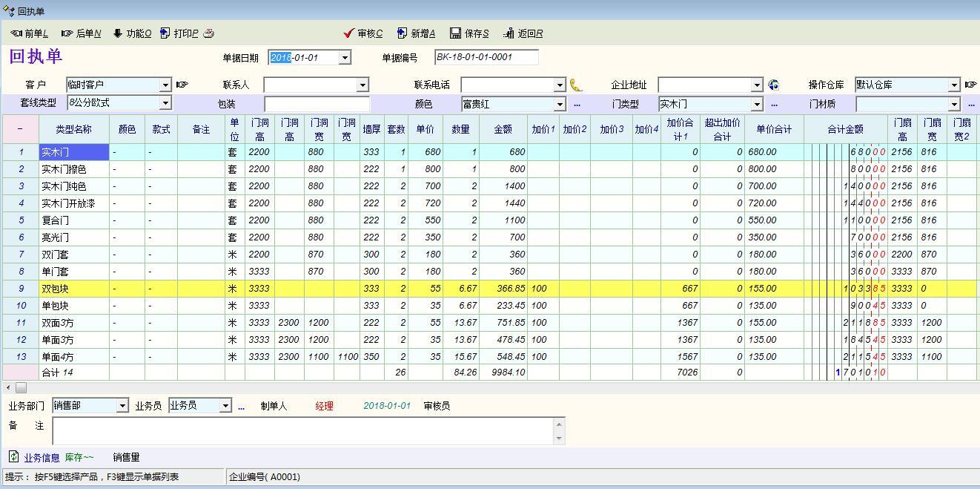Select the 实木门擦色 row

pos(489,169)
